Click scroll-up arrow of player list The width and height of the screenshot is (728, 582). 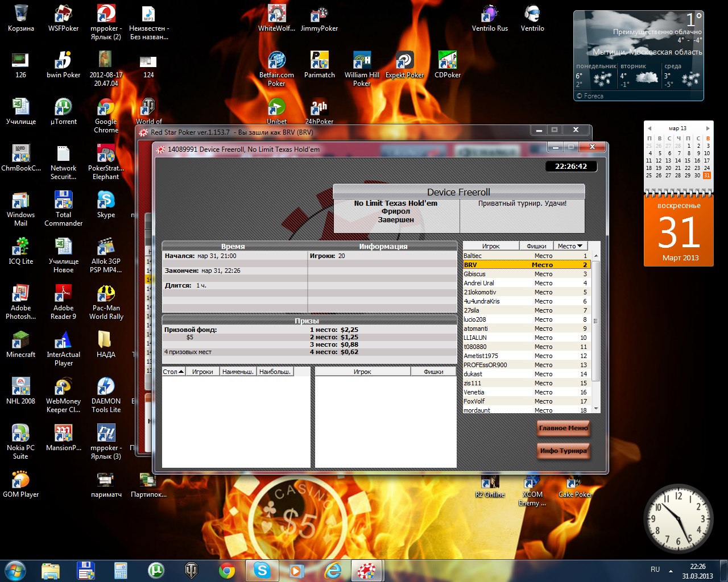click(596, 256)
